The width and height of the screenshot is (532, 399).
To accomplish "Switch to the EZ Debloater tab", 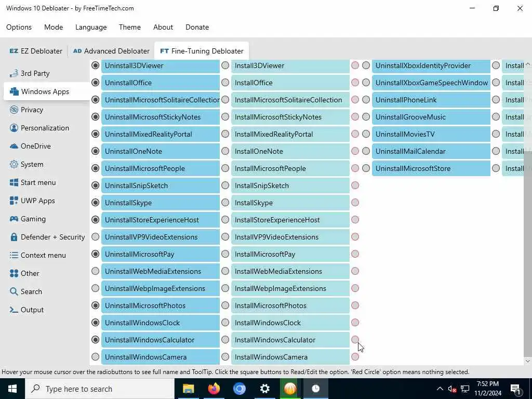I will [36, 51].
